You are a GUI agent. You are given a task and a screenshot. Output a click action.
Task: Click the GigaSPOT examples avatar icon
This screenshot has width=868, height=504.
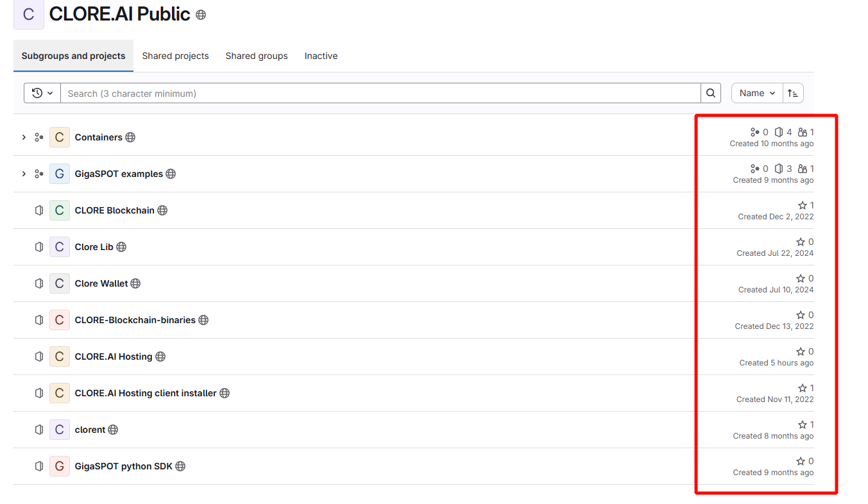[x=60, y=174]
